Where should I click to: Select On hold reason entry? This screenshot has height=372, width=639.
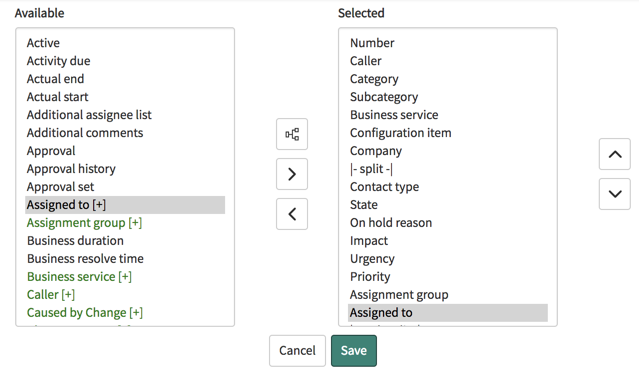coord(448,222)
